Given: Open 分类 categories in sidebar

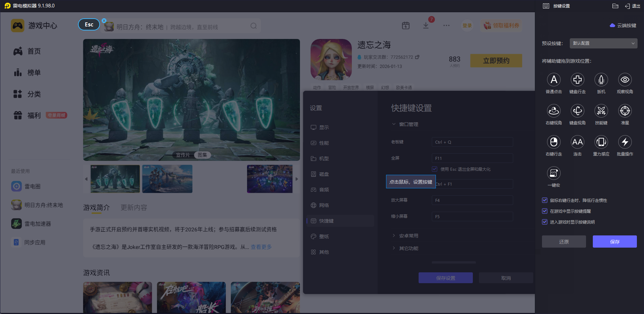Looking at the screenshot, I should 27,94.
